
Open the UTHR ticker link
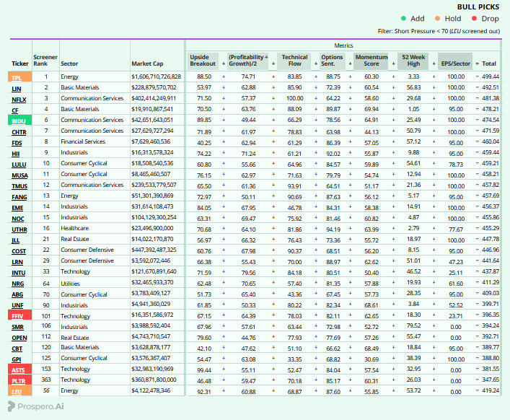[19, 229]
